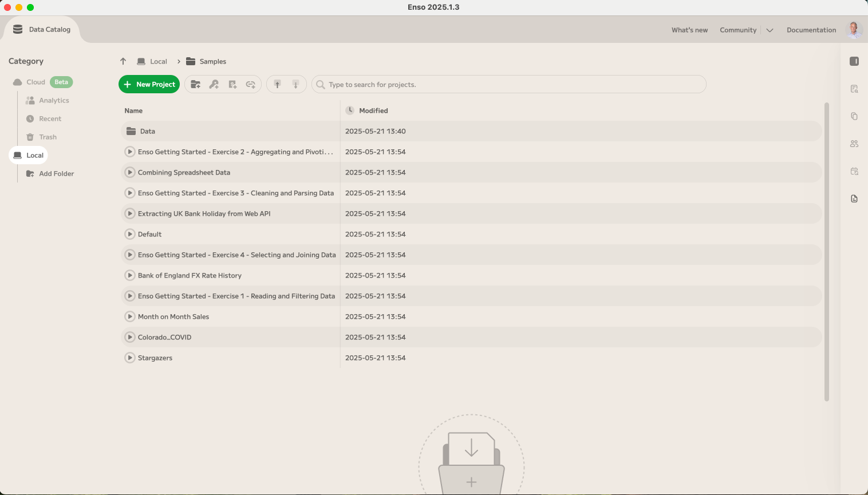Screen dimensions: 868x495
Task: Select the Stargazers project name
Action: [155, 358]
